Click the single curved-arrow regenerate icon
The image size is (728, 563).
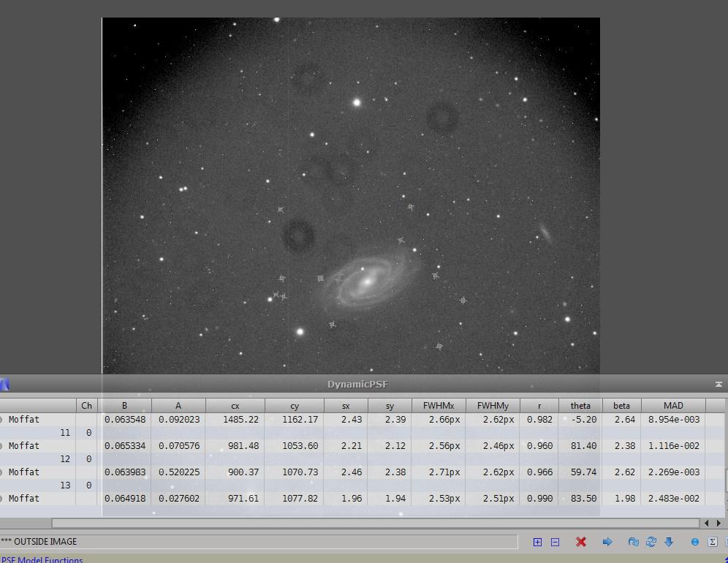click(633, 542)
